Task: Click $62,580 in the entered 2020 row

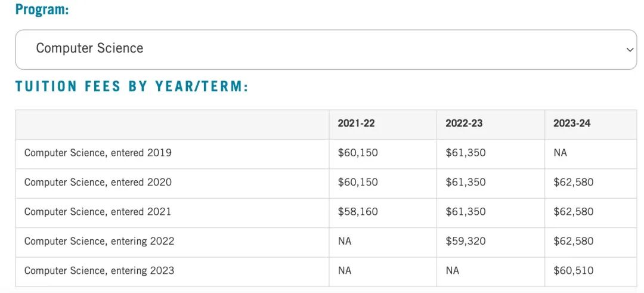Action: click(574, 183)
